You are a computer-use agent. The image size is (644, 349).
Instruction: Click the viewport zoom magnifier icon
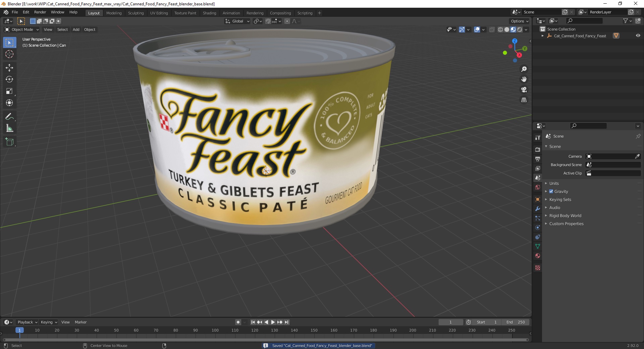[x=524, y=69]
